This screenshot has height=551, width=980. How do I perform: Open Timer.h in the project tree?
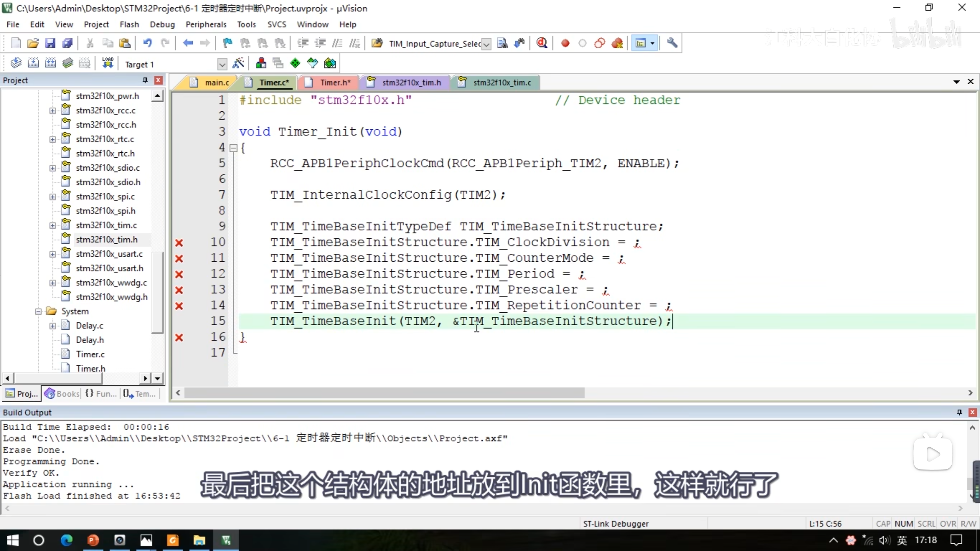click(90, 368)
